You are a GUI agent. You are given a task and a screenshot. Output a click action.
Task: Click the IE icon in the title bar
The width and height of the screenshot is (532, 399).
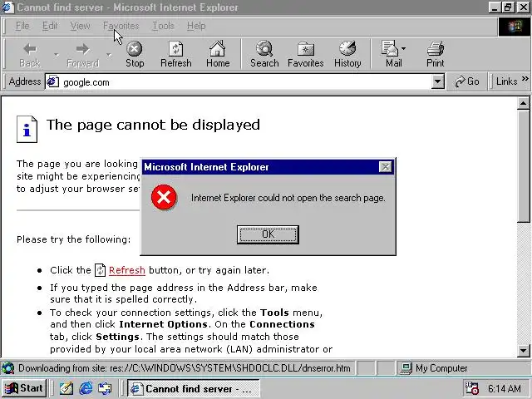click(7, 7)
